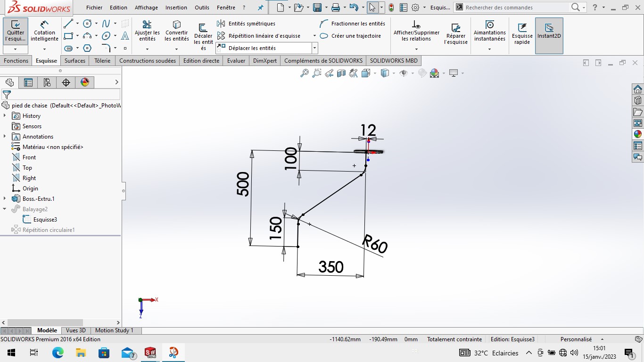This screenshot has width=644, height=362.
Task: Select the Line sketch tool
Action: click(68, 24)
